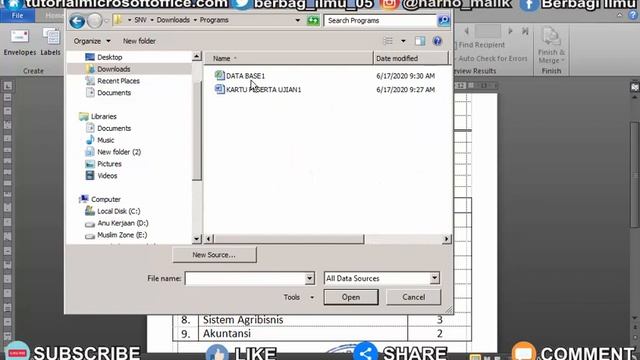Go to the next record arrow in the ribbon
640x360 pixels.
coord(510,31)
